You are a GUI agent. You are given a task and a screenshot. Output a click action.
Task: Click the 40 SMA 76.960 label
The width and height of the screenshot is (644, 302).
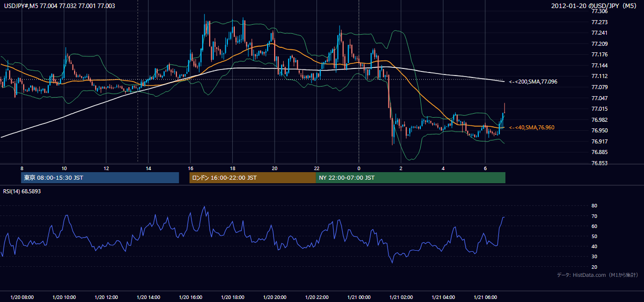532,128
